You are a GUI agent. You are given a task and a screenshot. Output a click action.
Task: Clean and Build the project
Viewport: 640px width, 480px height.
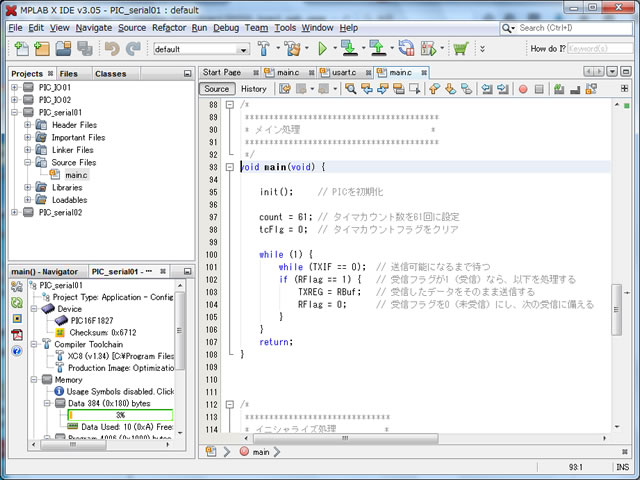292,49
